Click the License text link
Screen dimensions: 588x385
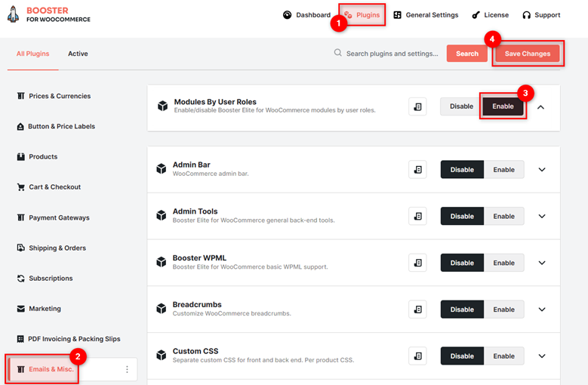(x=496, y=15)
